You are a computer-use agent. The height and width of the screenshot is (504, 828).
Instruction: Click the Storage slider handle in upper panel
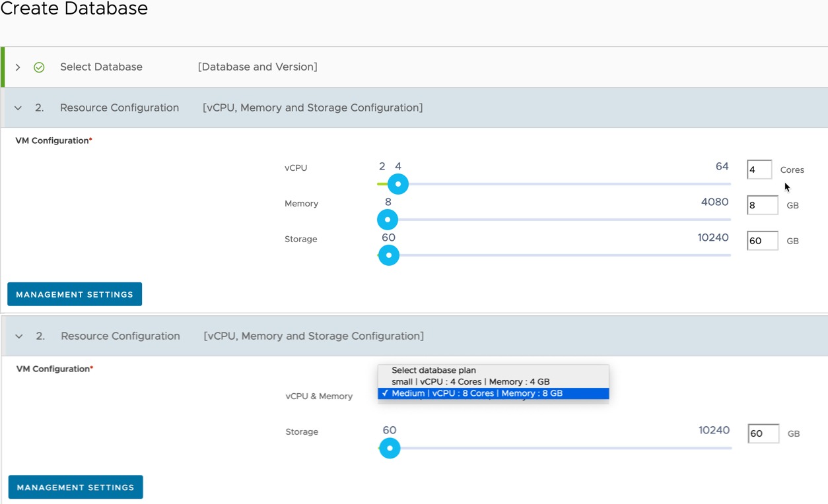click(x=389, y=255)
